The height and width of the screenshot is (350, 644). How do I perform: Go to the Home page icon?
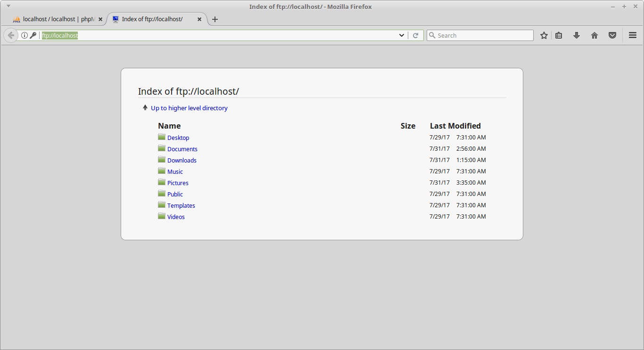click(x=594, y=35)
